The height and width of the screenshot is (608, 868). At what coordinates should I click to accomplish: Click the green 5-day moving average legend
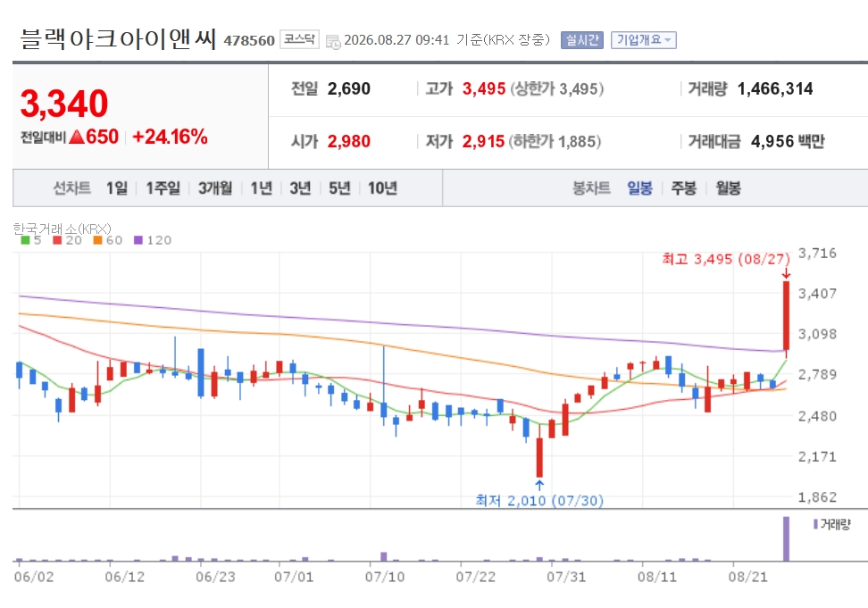coord(31,240)
